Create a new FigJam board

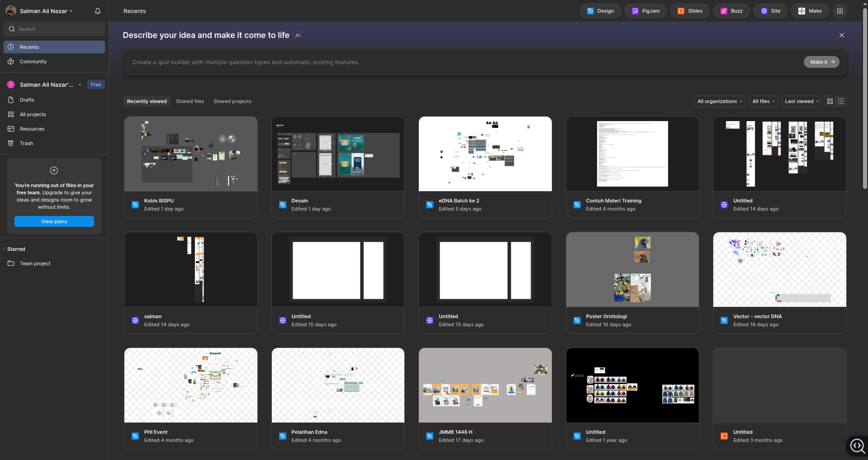pos(645,10)
